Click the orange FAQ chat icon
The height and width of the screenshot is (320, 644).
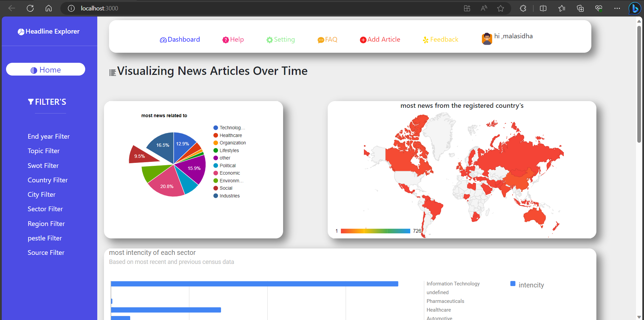click(x=321, y=40)
